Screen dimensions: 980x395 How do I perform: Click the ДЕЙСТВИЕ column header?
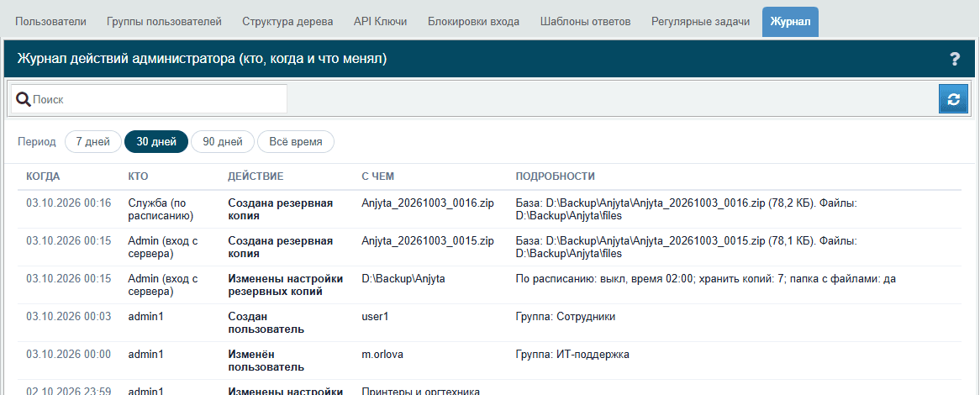256,176
